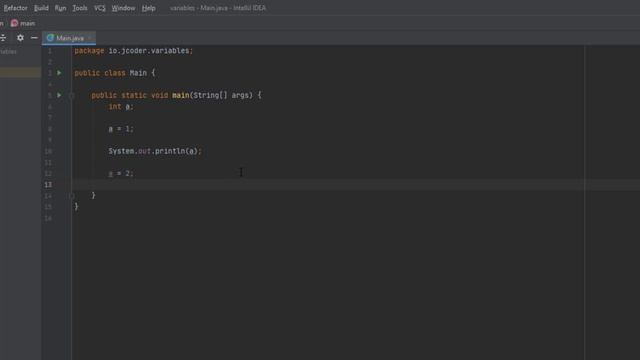Click the Java class icon on Main.java tab
Image resolution: width=640 pixels, height=360 pixels.
click(x=50, y=38)
